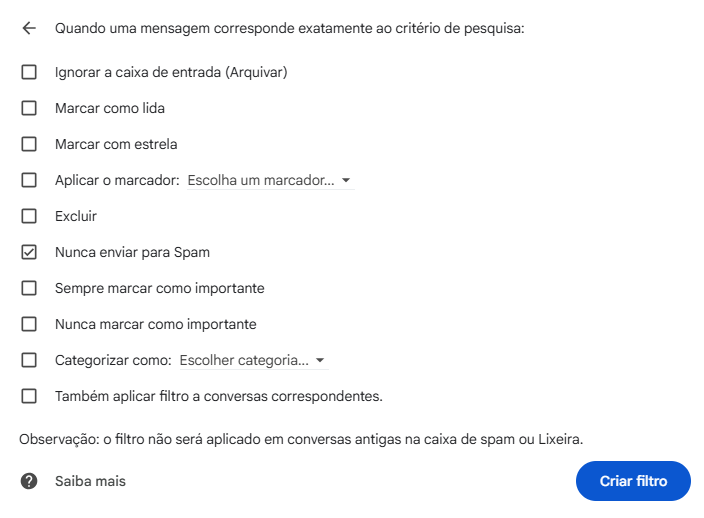The image size is (704, 518).
Task: Check Também aplicar filtro a conversas correspondentes
Action: pos(29,396)
